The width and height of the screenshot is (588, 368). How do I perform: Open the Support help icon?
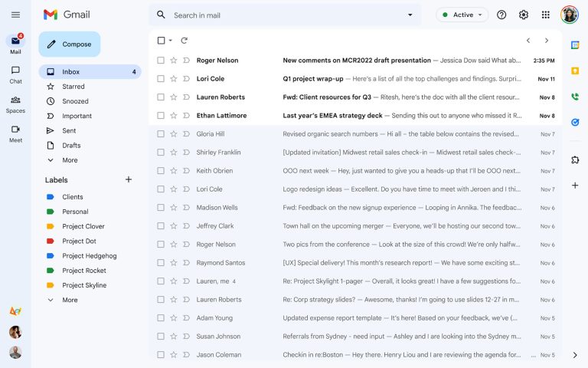click(x=501, y=15)
